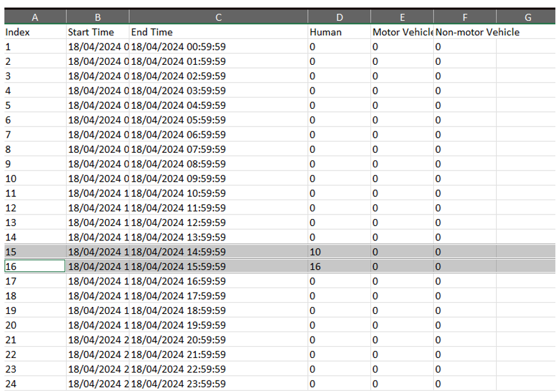Screen dimensions: 556x392
Task: Select the Index cell with value 24
Action: point(34,384)
